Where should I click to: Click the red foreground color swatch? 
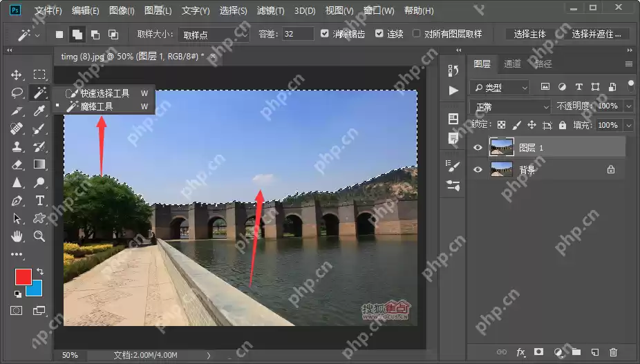(23, 277)
